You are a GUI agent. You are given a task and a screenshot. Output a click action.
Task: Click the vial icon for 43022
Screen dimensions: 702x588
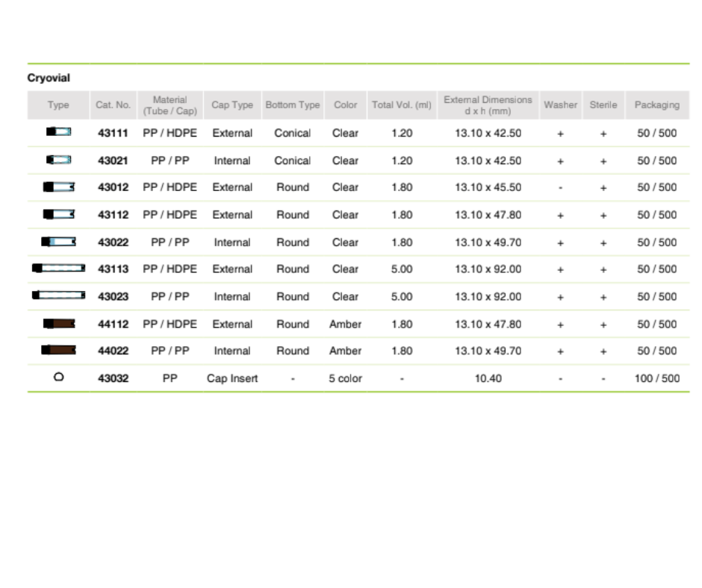58,241
